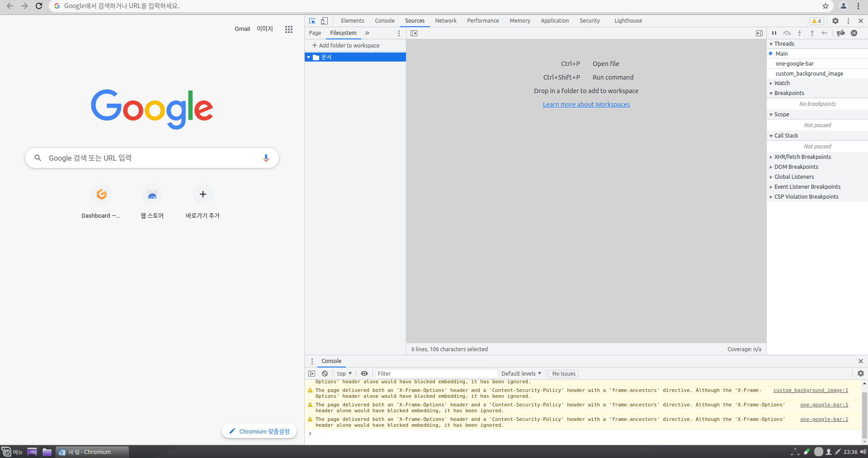The width and height of the screenshot is (868, 458).
Task: Open the Google apps grid
Action: tap(289, 29)
